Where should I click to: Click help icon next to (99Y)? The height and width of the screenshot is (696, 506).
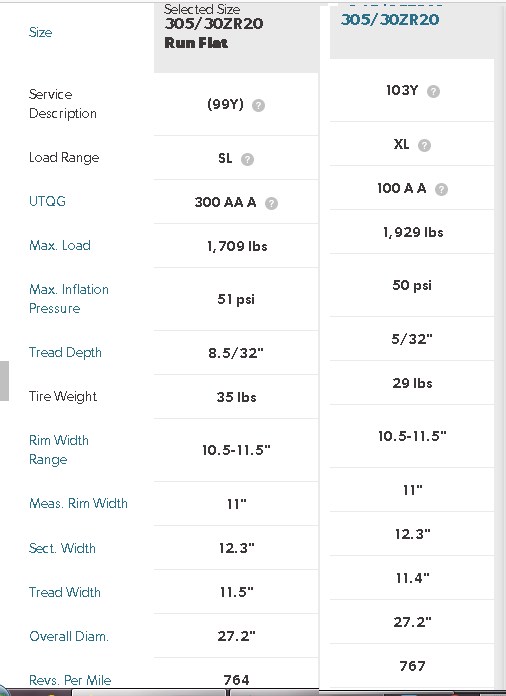click(258, 106)
